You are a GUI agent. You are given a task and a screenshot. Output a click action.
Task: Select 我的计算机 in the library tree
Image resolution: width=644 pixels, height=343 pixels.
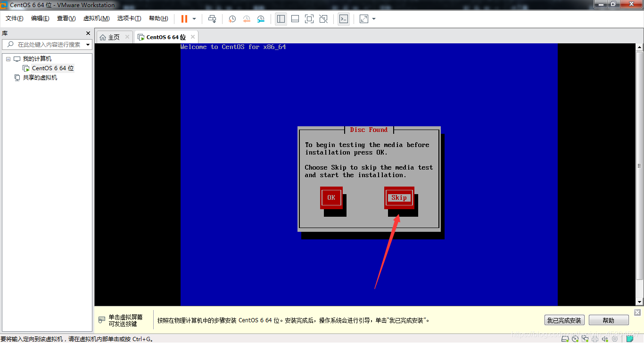click(37, 59)
